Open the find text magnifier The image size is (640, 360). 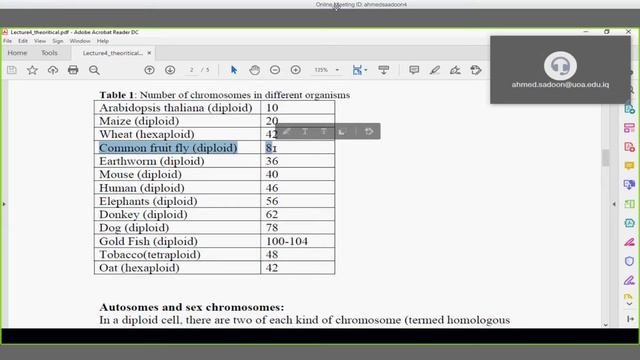click(x=94, y=70)
